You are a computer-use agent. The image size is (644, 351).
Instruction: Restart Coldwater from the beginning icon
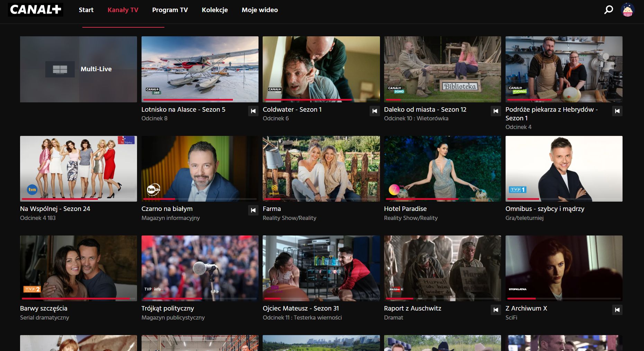[374, 111]
